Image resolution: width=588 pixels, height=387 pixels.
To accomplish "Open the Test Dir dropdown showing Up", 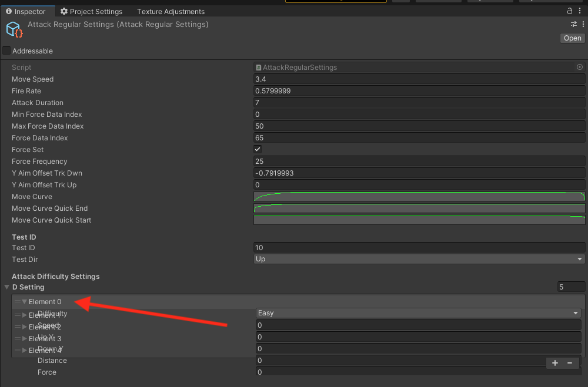I will click(419, 259).
